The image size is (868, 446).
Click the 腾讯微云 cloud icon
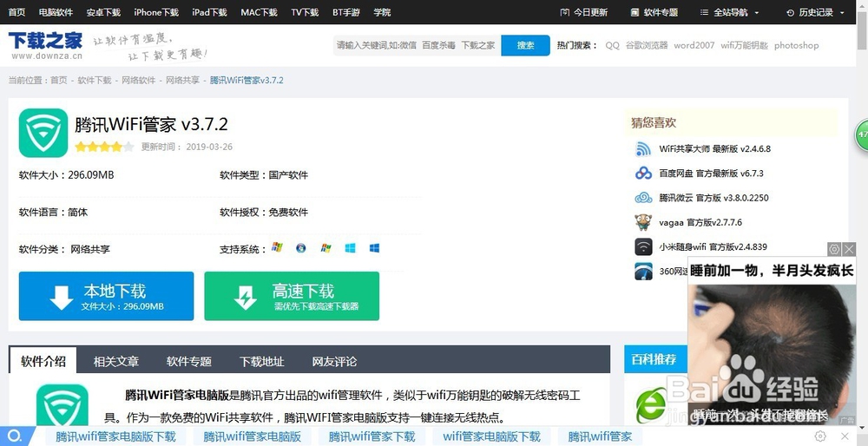tap(643, 198)
